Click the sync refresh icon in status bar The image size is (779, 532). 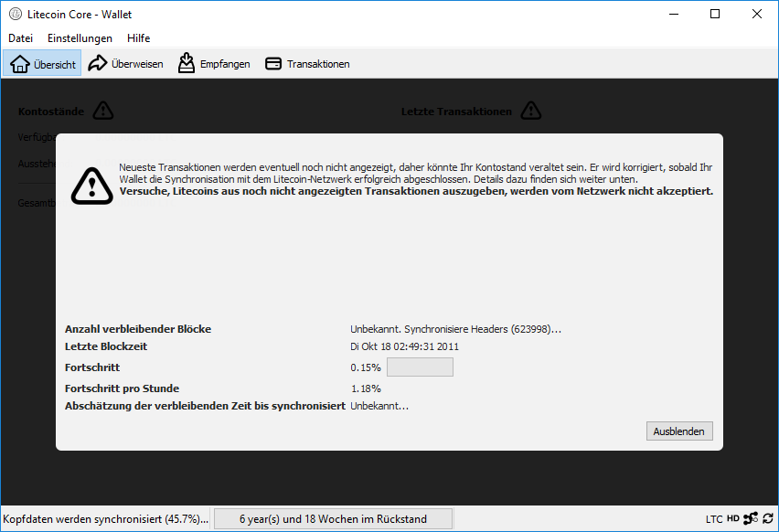pyautogui.click(x=768, y=518)
